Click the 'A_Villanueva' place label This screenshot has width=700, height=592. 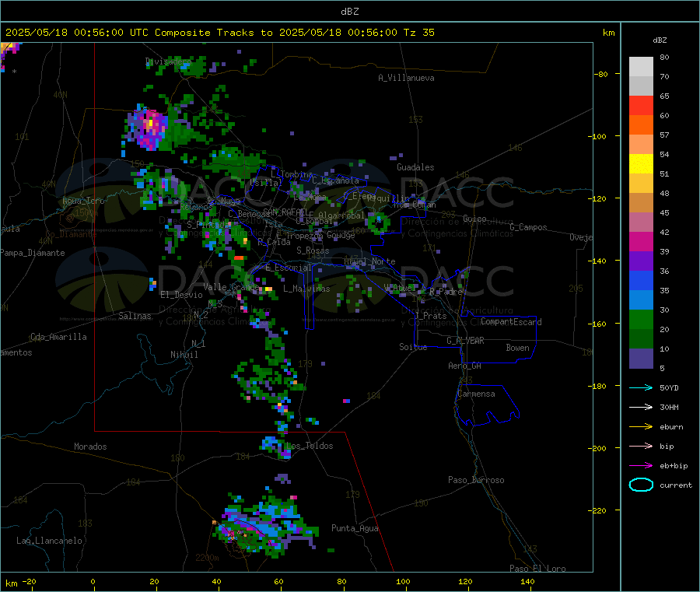point(406,78)
